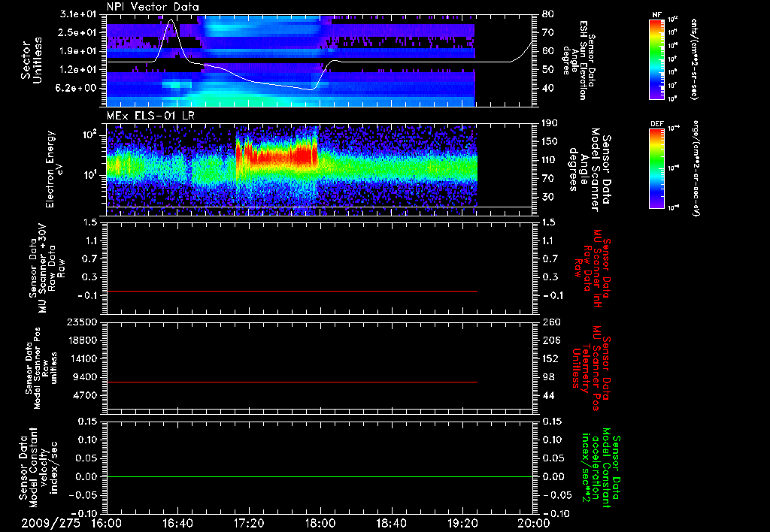Click the '6.2e+00' sector tick value
This screenshot has width=770, height=532.
click(77, 88)
